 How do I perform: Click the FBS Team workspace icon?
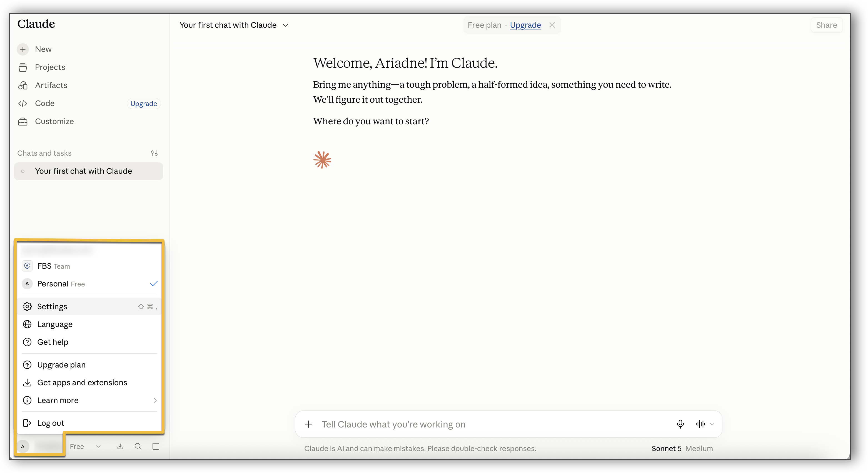(x=27, y=266)
